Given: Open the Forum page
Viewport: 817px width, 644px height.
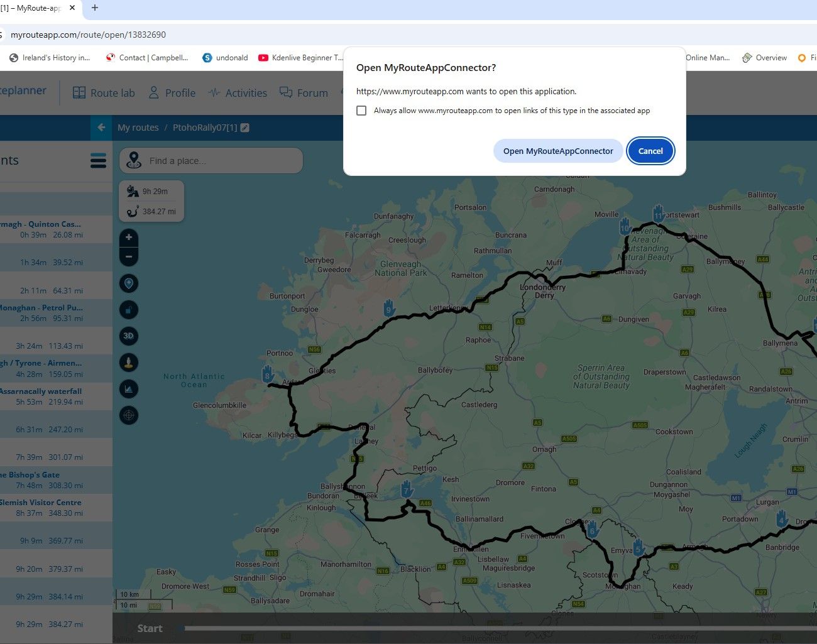Looking at the screenshot, I should pos(304,93).
